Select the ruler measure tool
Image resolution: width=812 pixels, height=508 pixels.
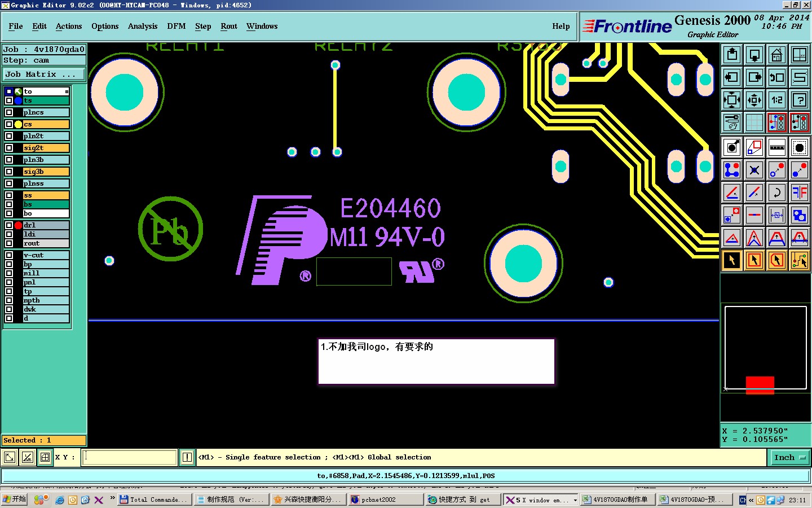point(777,148)
